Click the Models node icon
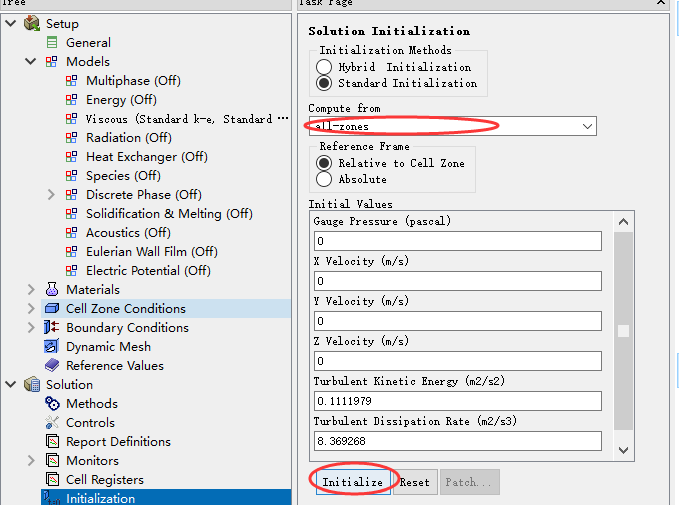679x505 pixels. coord(52,62)
